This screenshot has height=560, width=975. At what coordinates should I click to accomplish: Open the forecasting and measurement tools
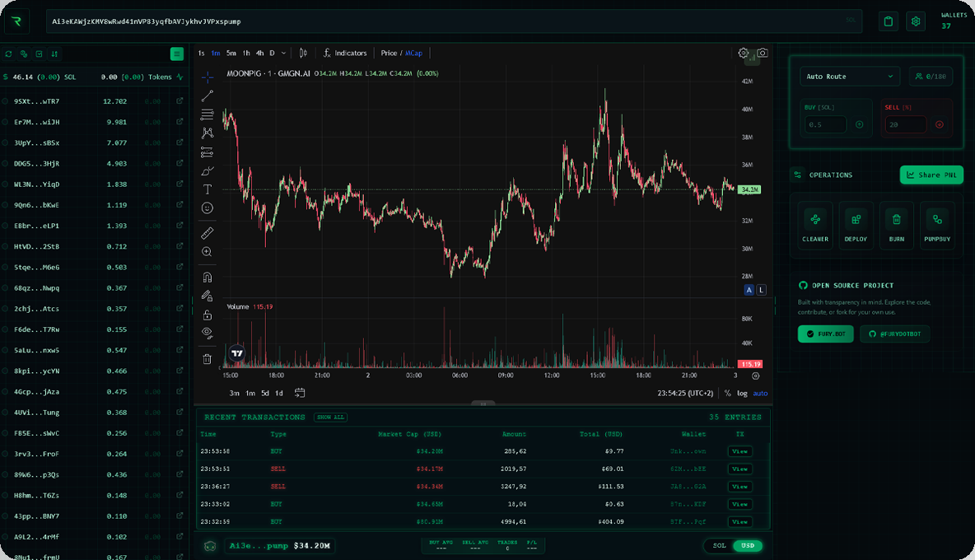(x=207, y=152)
